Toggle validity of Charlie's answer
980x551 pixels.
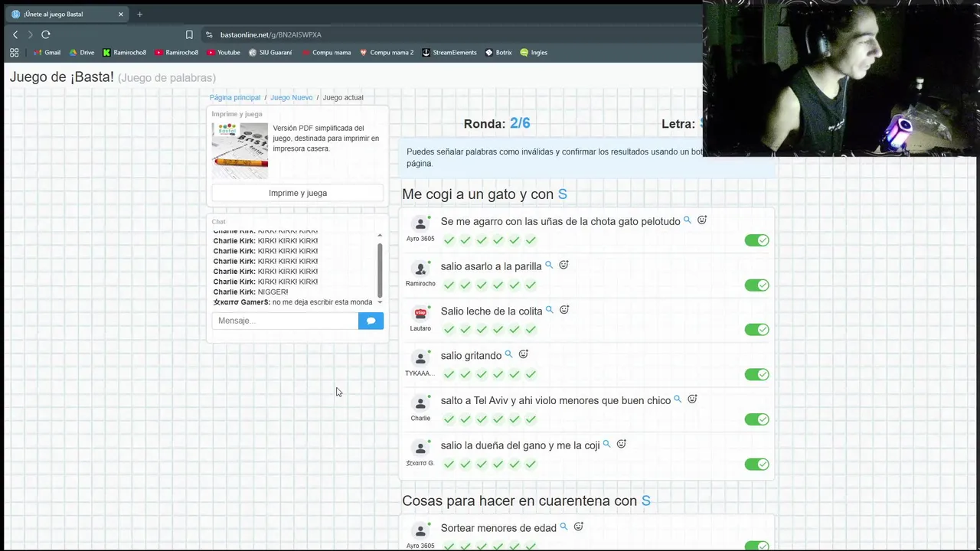pos(756,419)
